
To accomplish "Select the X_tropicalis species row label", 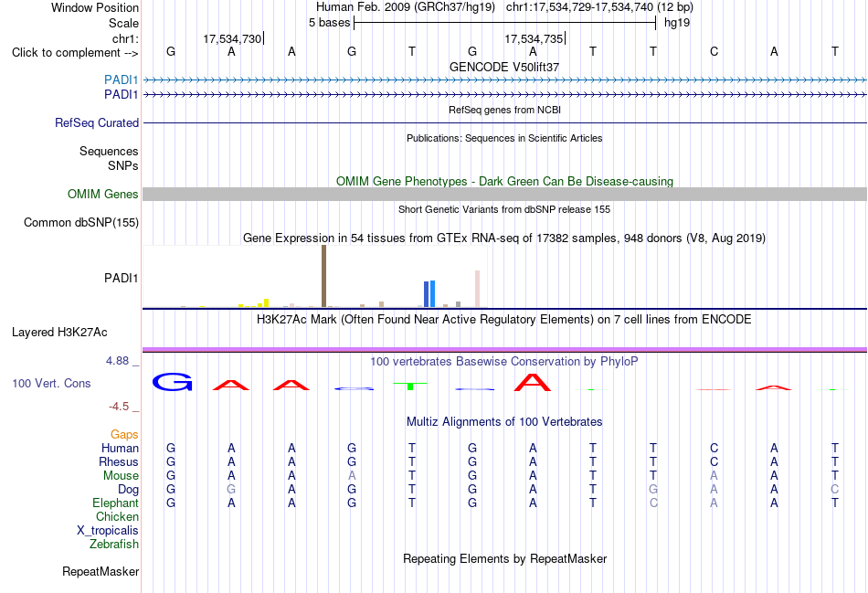I will point(108,531).
